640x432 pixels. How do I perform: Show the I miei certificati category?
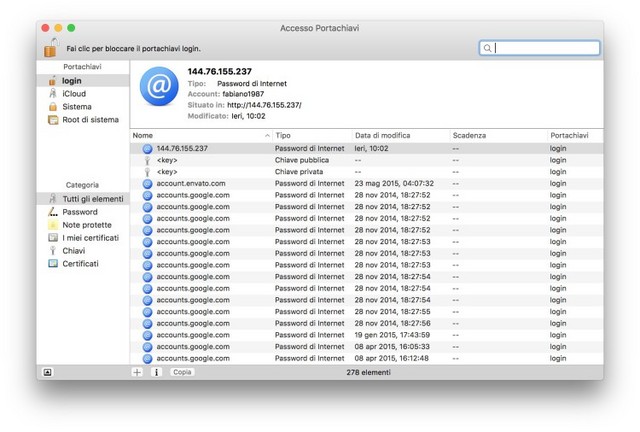point(90,238)
